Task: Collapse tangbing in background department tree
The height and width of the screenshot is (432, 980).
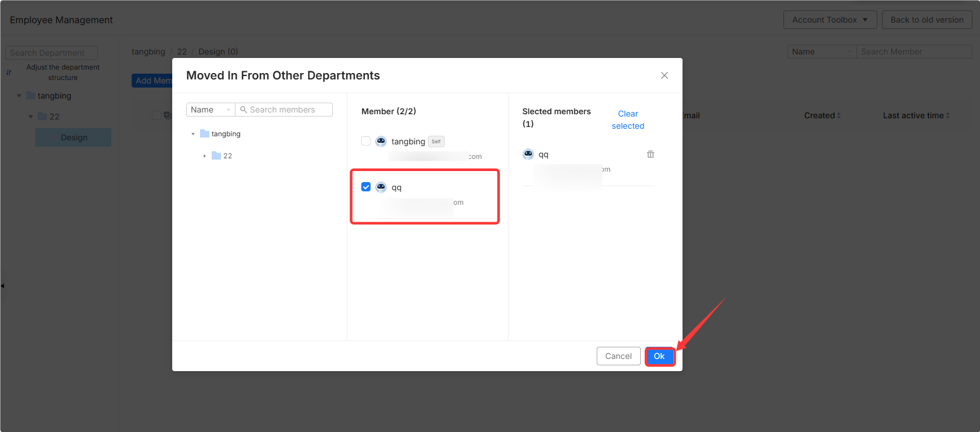Action: pyautogui.click(x=19, y=96)
